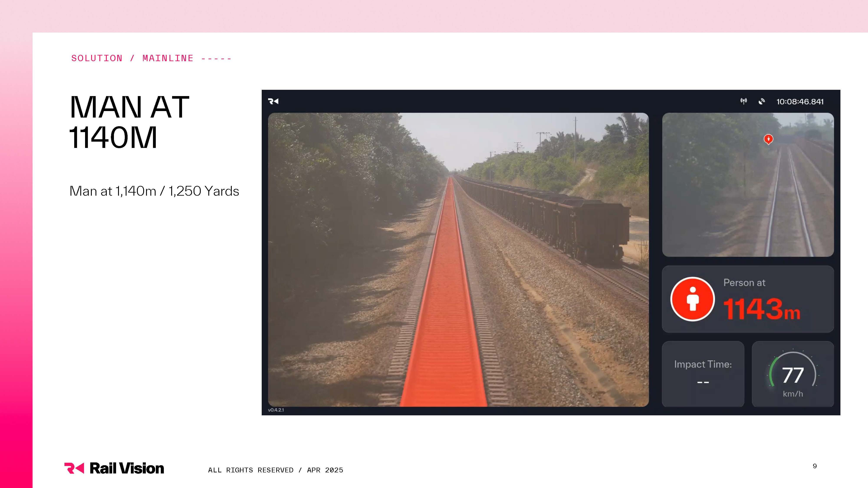Viewport: 868px width, 488px height.
Task: Click the red person marker on zoomed camera view
Action: [768, 139]
